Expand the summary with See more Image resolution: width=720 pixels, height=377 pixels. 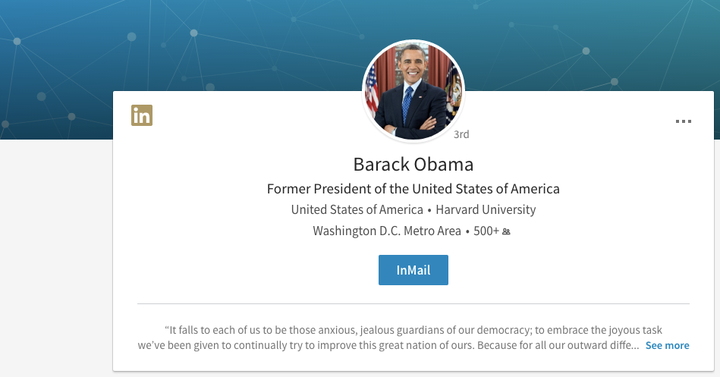pos(667,345)
